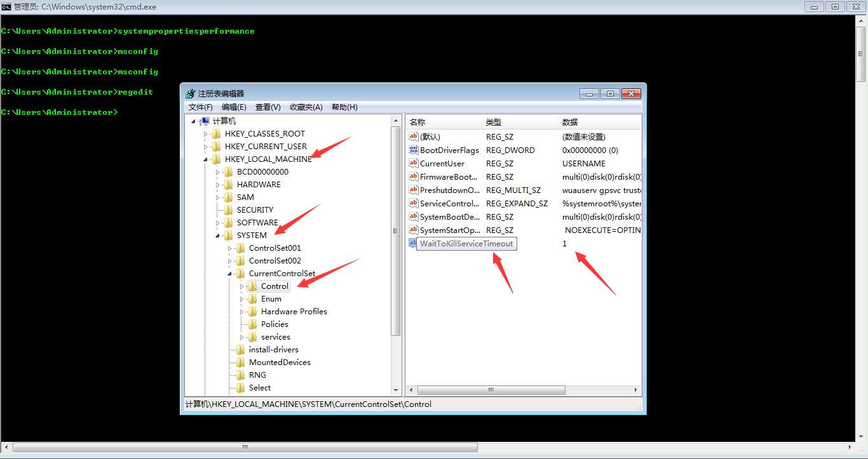The image size is (868, 459).
Task: Click the ControlSet001 folder icon
Action: (241, 248)
